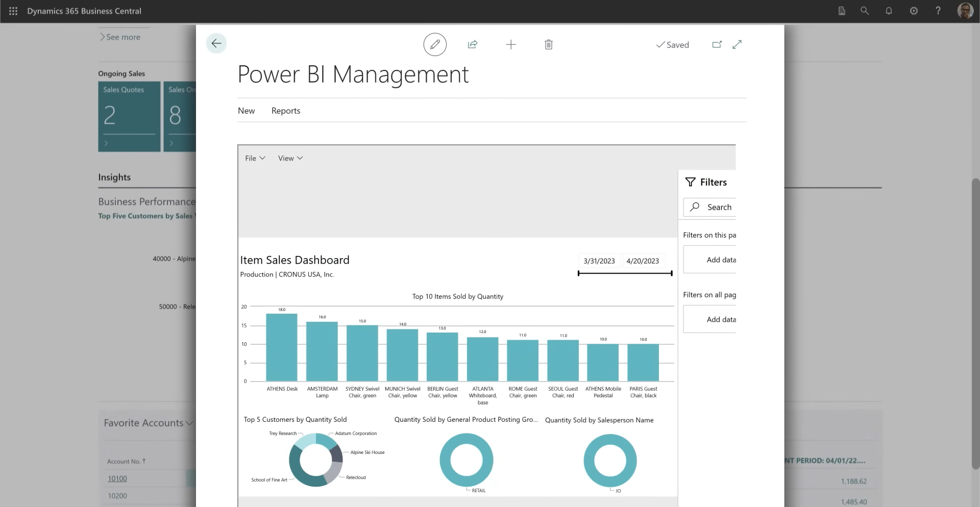Viewport: 980px width, 507px height.
Task: Click the PARIS Guest Chair black bar
Action: 643,363
